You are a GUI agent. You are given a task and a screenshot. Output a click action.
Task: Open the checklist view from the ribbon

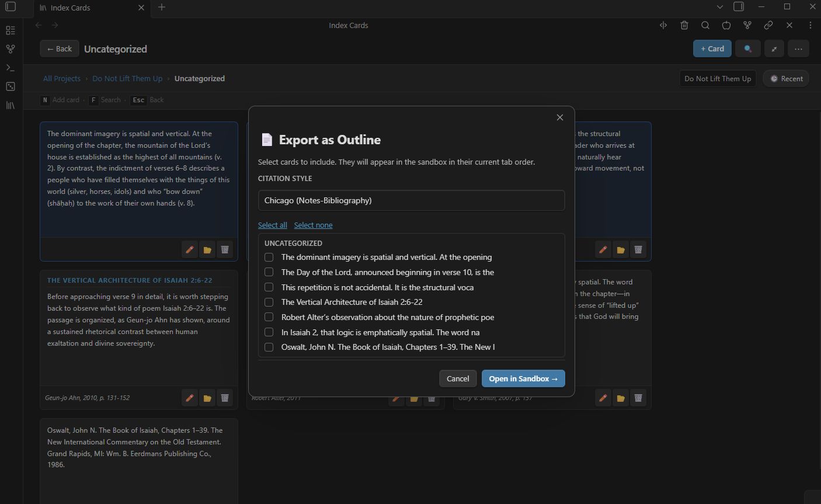(11, 30)
